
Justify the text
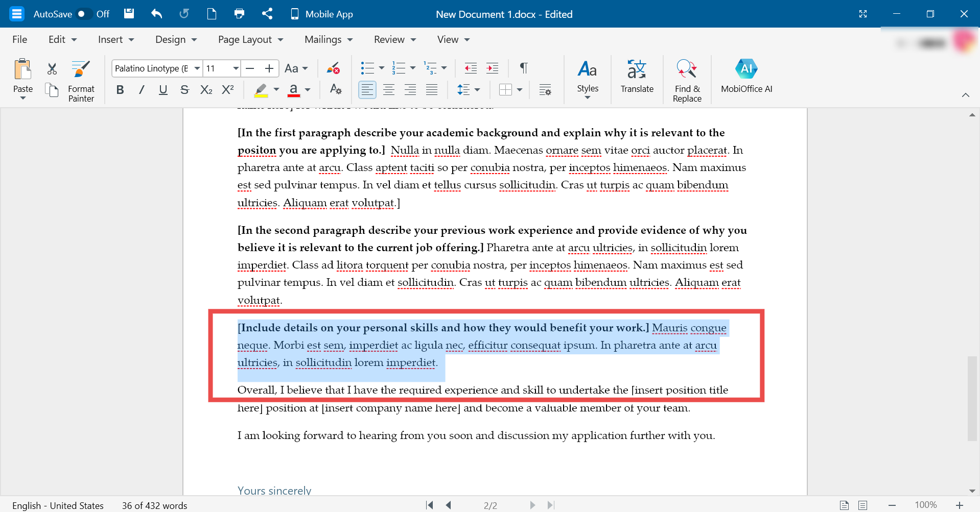(x=432, y=90)
